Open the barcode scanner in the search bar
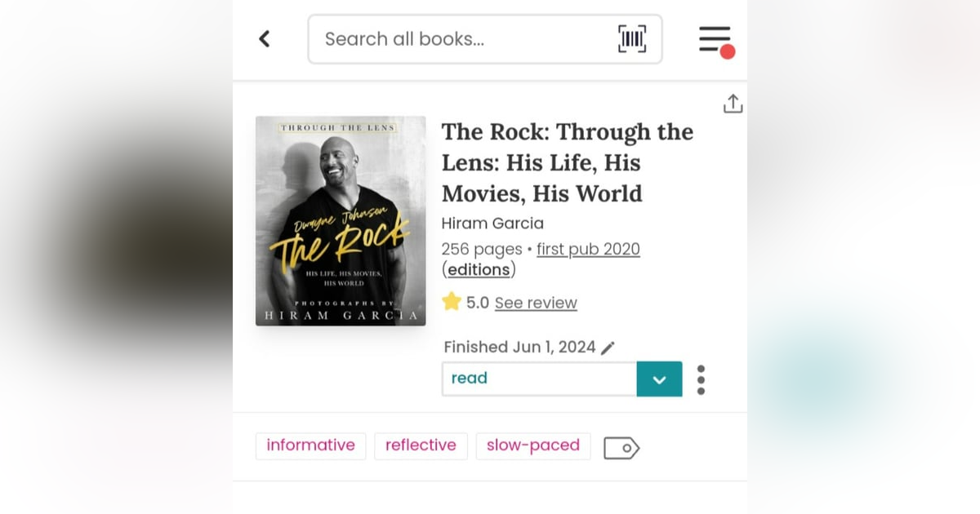The image size is (980, 514). pos(631,38)
